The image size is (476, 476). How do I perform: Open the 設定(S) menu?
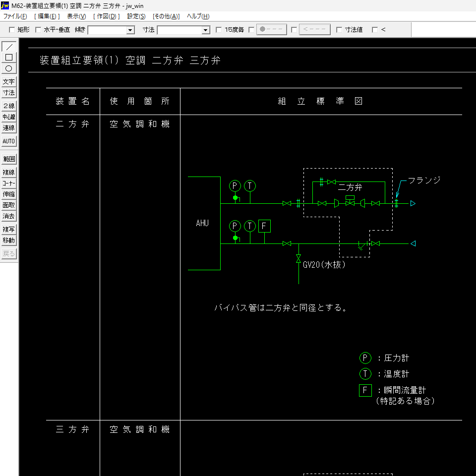pyautogui.click(x=136, y=16)
